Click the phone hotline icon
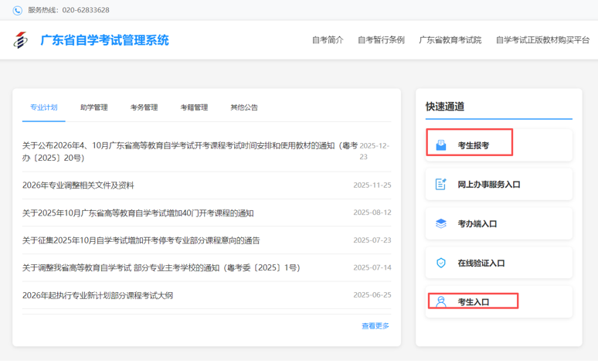This screenshot has height=364, width=598. [x=17, y=10]
